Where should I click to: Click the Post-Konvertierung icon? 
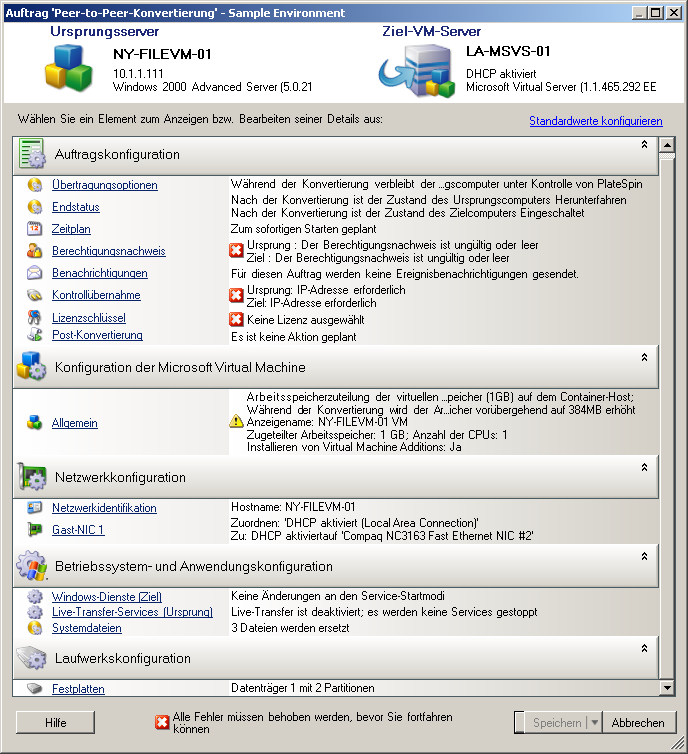[x=35, y=334]
